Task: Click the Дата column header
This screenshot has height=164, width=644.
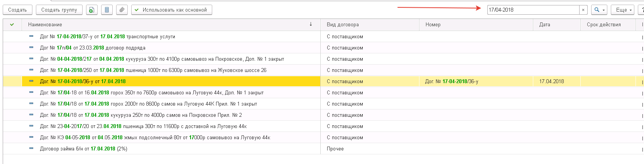Action: point(544,24)
